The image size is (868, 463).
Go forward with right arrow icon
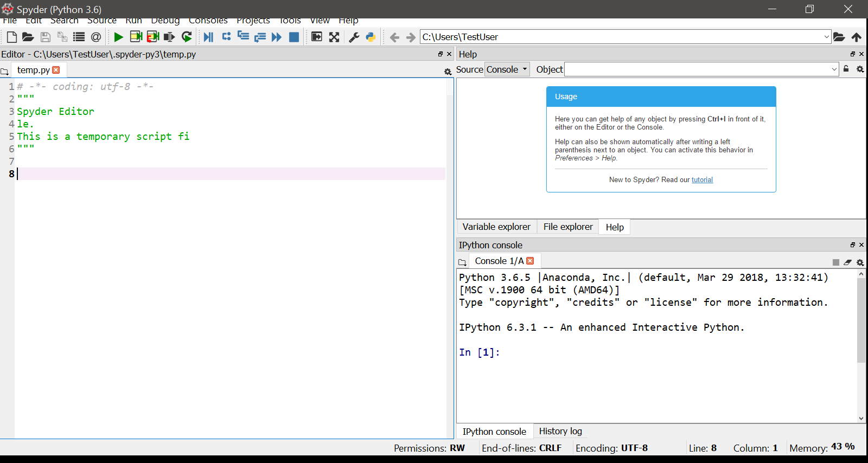point(411,37)
